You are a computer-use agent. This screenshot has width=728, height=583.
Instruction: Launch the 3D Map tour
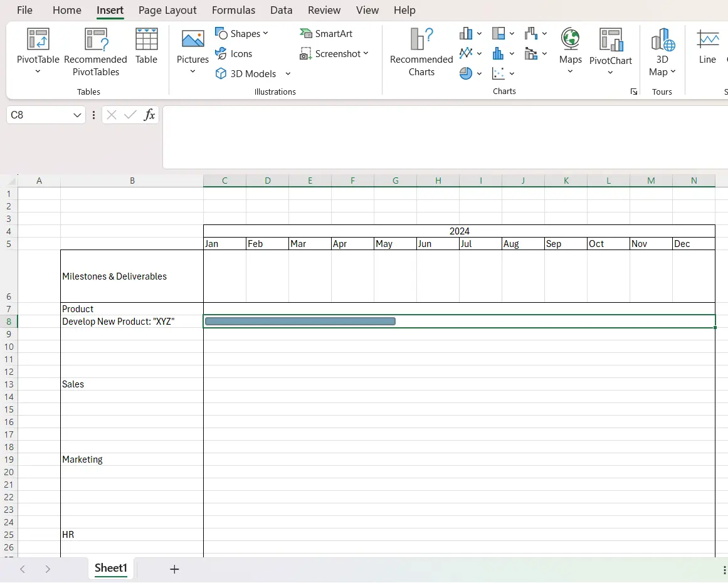click(x=663, y=51)
